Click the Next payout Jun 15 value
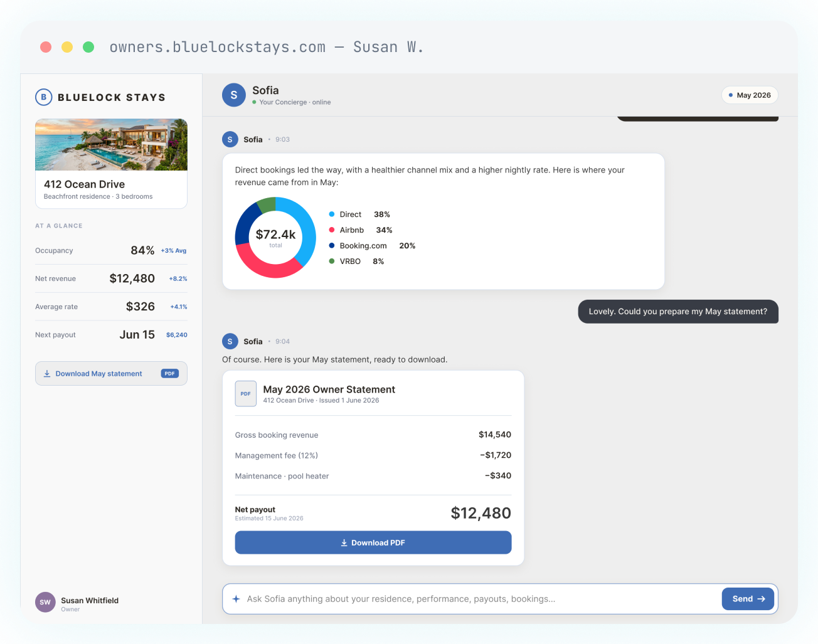 pyautogui.click(x=137, y=335)
